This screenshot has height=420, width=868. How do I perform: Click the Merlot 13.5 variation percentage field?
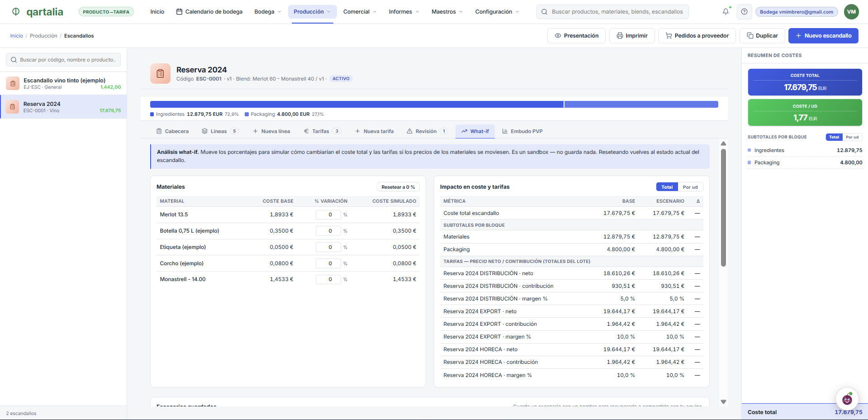328,215
